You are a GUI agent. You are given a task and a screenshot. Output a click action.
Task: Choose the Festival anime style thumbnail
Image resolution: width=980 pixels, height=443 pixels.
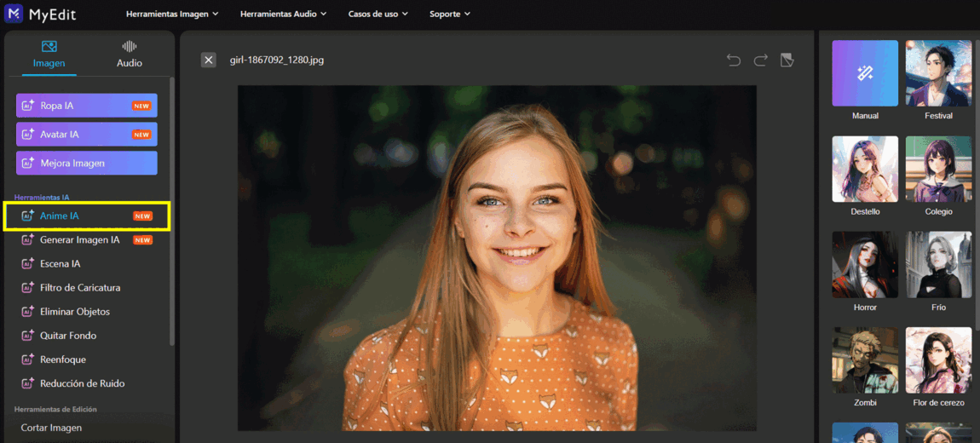[938, 73]
